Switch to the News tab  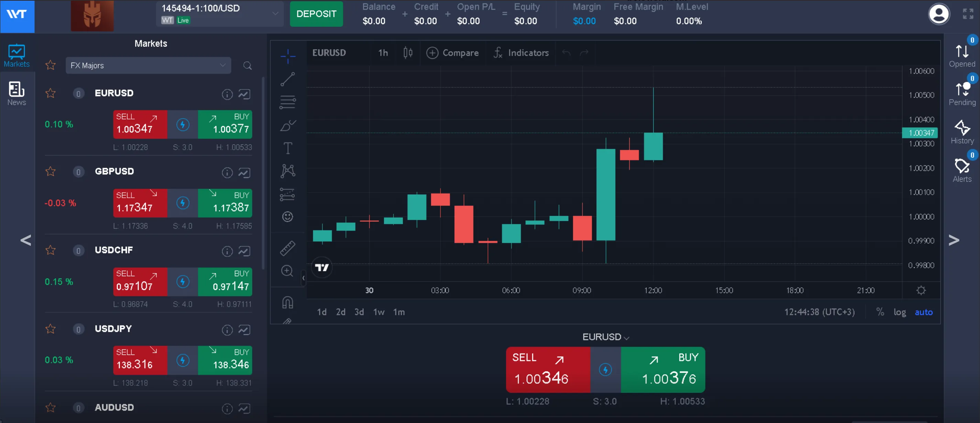point(17,94)
